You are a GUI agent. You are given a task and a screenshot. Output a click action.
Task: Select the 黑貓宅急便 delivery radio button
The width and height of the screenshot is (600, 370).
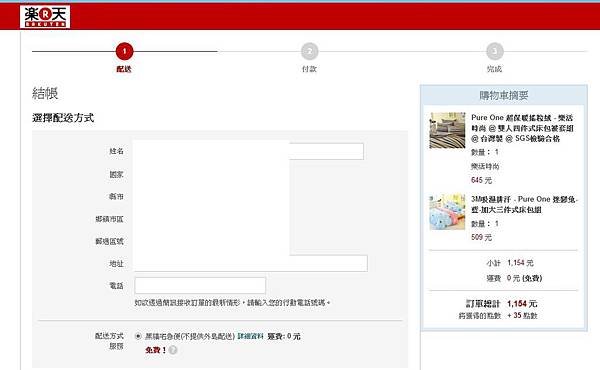(x=138, y=336)
